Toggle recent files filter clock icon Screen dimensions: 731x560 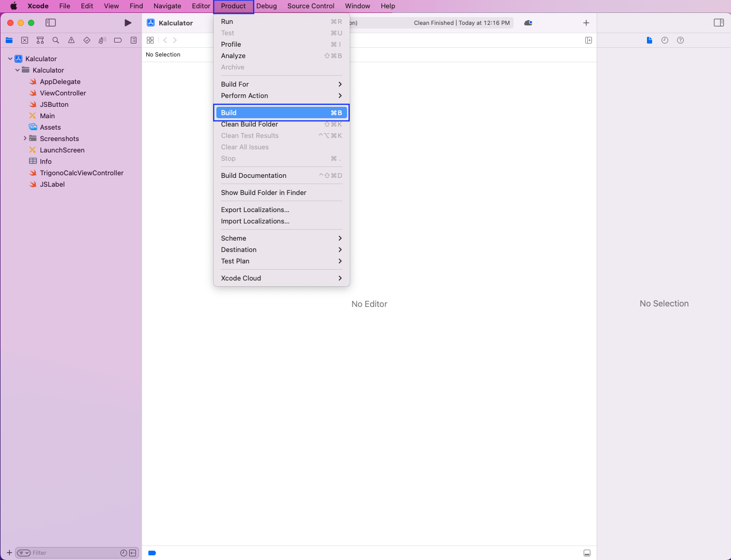tap(123, 553)
